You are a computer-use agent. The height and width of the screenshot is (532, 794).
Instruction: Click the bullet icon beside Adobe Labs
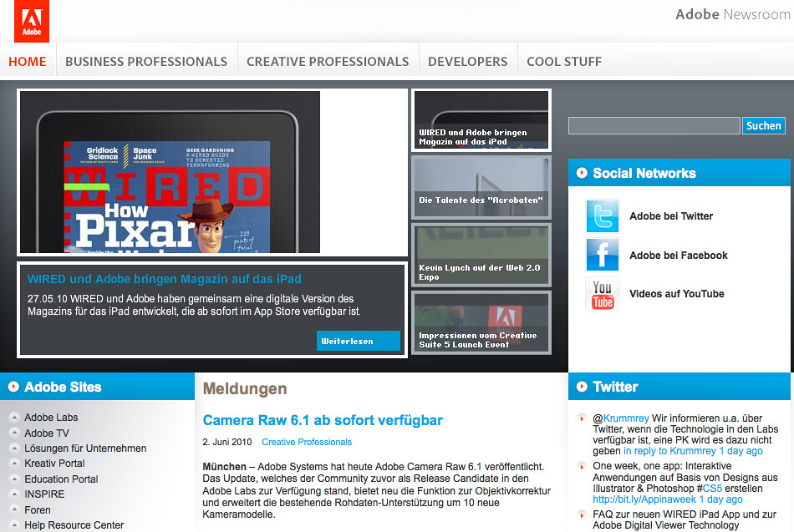click(x=14, y=417)
